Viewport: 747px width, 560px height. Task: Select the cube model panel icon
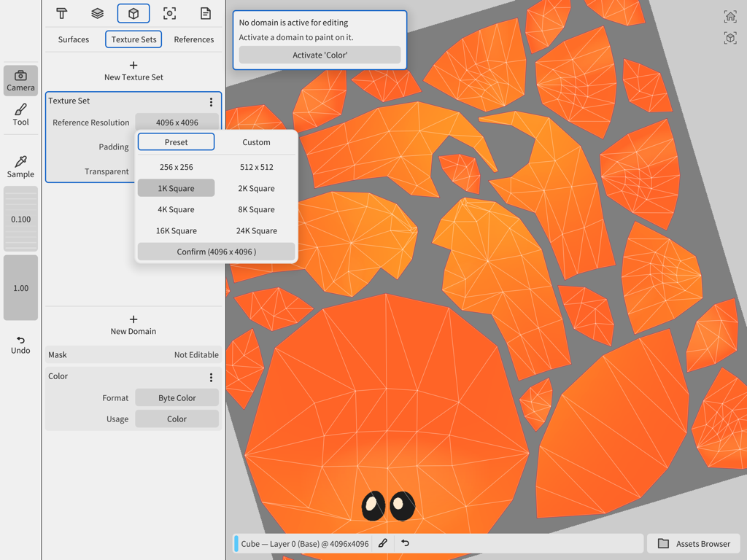[133, 13]
